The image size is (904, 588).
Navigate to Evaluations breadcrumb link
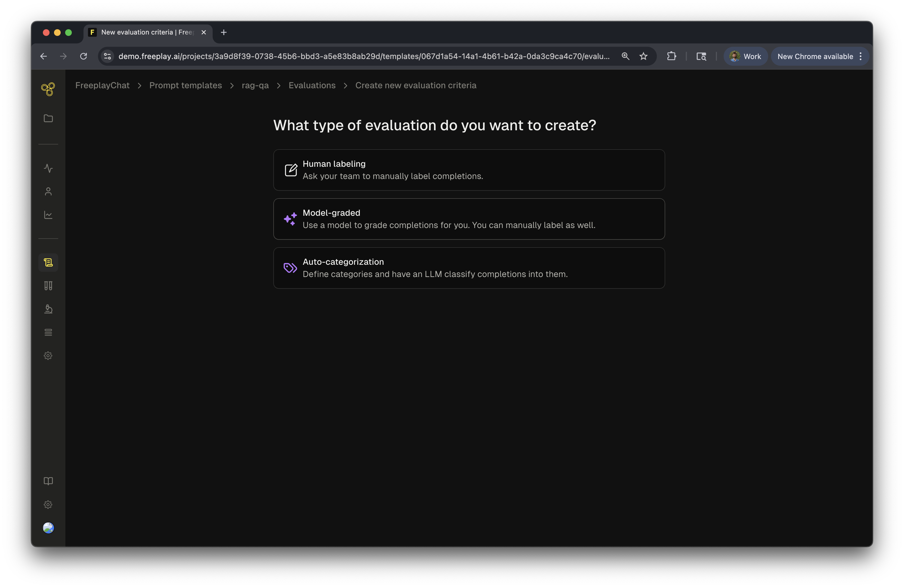coord(312,85)
